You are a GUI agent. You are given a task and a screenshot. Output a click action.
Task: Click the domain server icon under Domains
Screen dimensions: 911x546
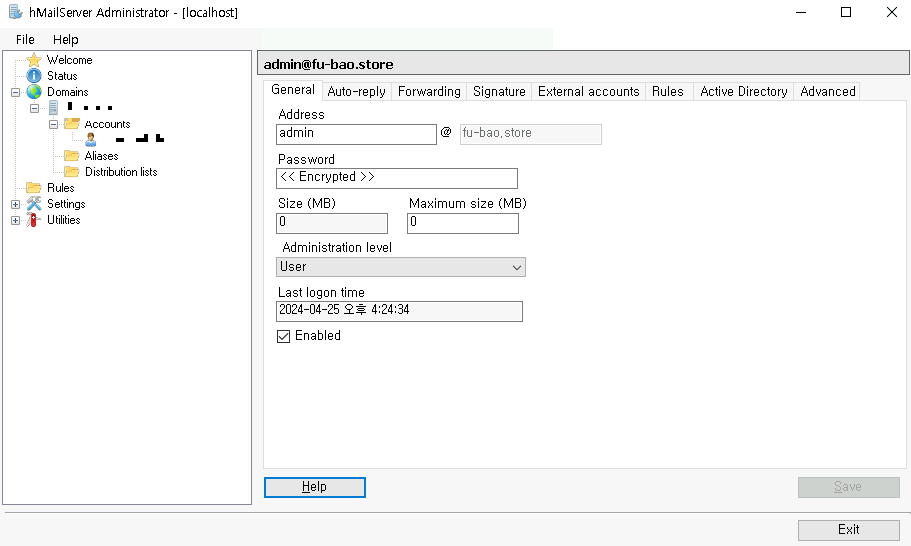click(x=53, y=108)
